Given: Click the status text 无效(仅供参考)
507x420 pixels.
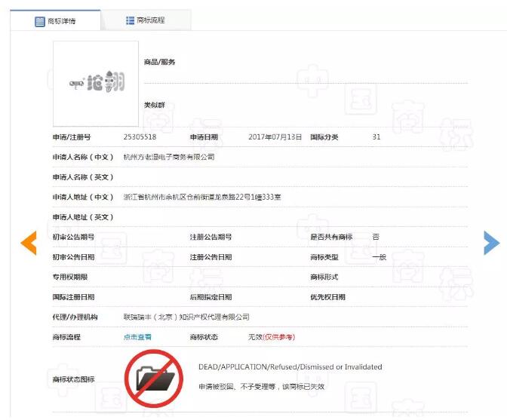Looking at the screenshot, I should click(x=272, y=337).
